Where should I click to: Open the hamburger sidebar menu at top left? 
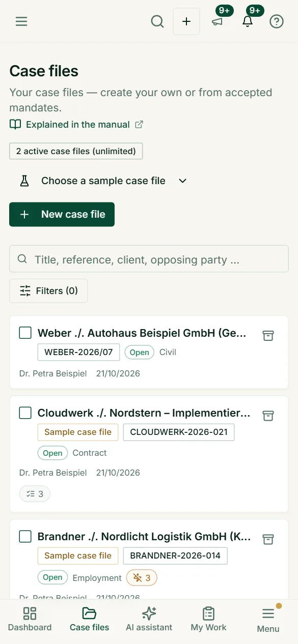point(21,21)
